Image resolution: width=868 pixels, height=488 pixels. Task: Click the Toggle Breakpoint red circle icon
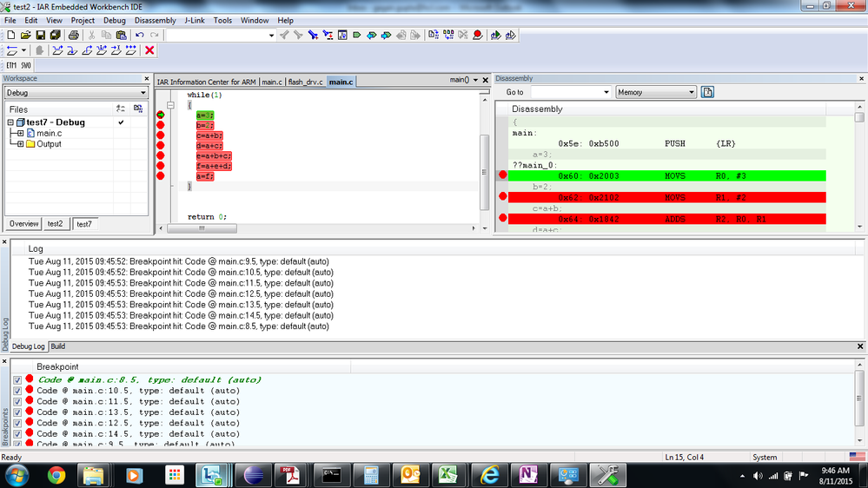478,35
